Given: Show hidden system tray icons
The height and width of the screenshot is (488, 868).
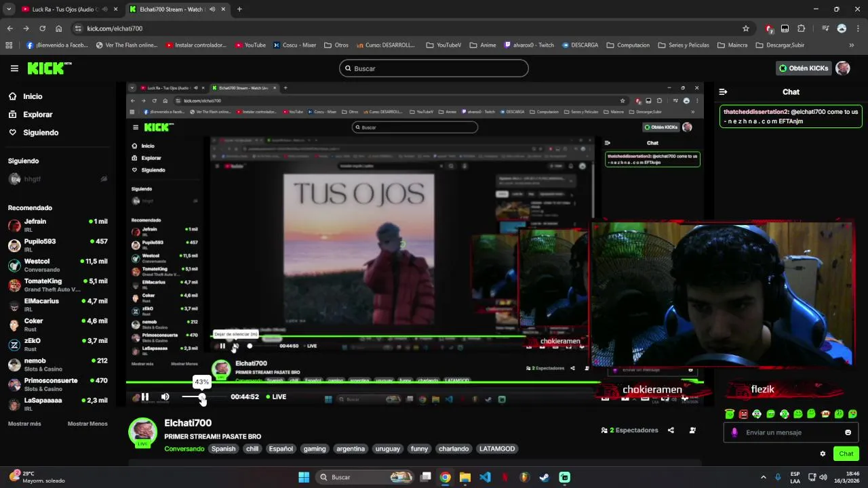Looking at the screenshot, I should pos(763,477).
